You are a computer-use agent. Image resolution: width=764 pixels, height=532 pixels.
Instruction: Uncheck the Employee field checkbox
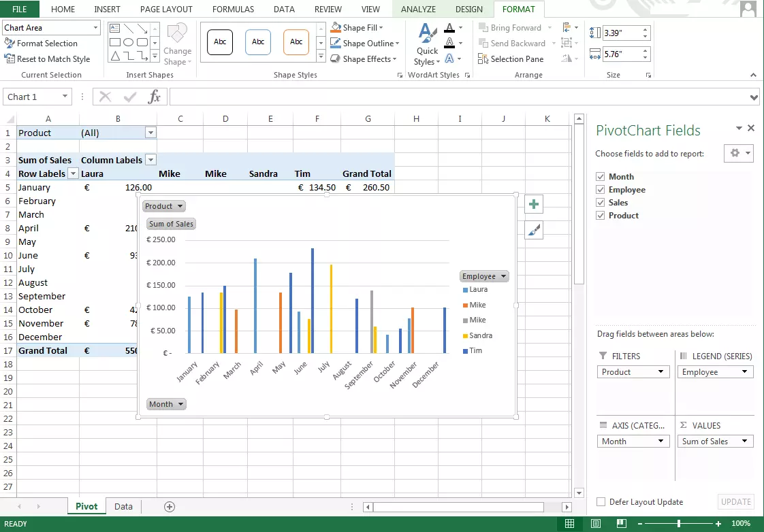point(601,190)
